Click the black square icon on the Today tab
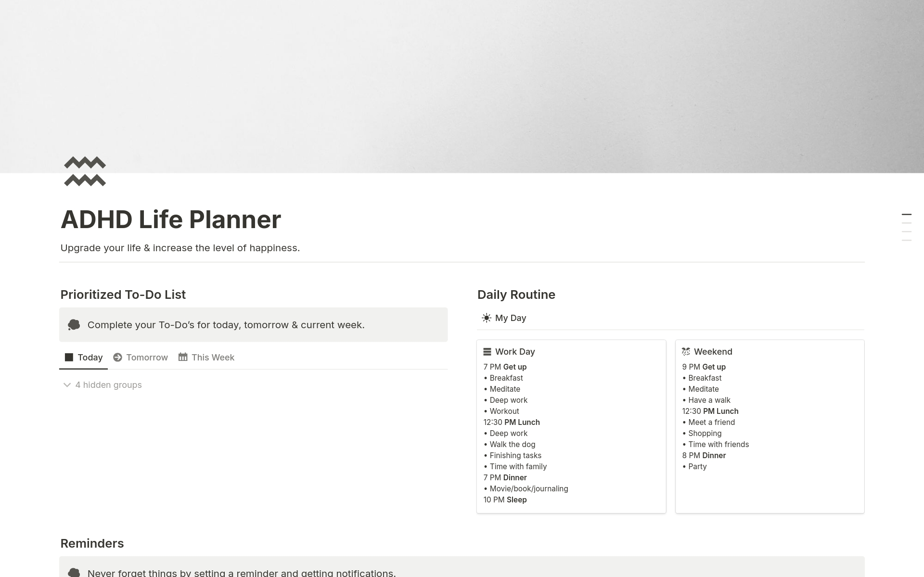The width and height of the screenshot is (924, 577). (68, 357)
